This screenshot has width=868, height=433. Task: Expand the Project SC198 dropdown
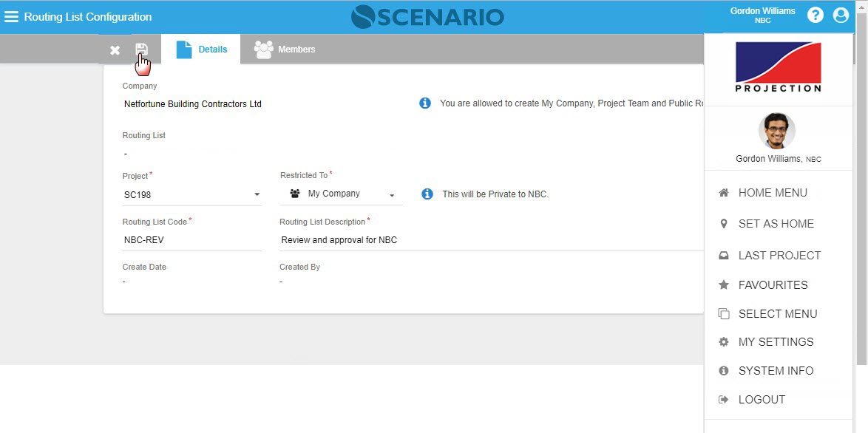coord(257,195)
